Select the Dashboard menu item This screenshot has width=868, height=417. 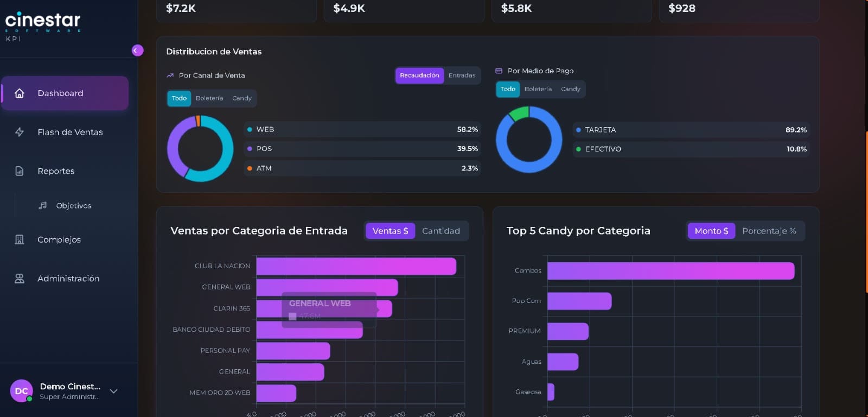(65, 93)
